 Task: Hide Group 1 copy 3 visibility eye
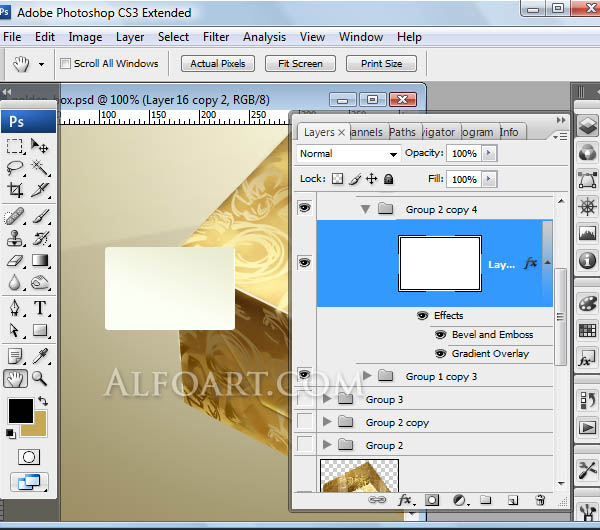(x=305, y=374)
